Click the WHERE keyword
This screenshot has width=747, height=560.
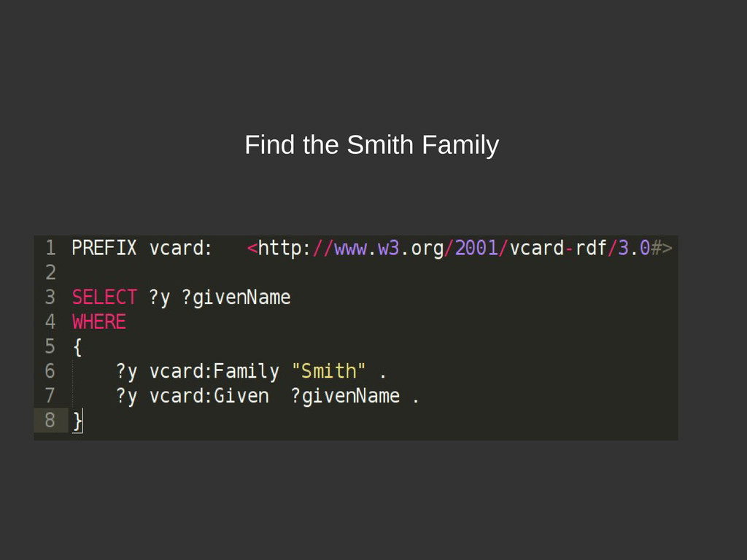click(99, 322)
